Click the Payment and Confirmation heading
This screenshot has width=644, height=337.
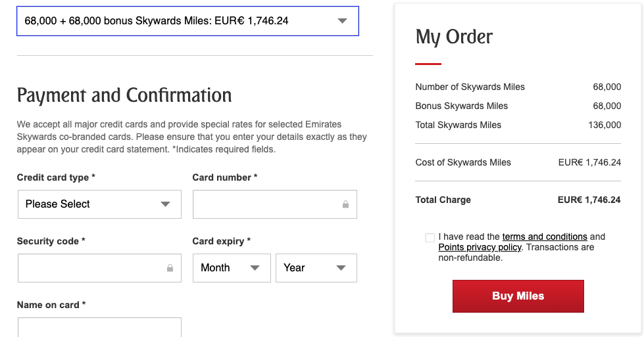click(124, 95)
